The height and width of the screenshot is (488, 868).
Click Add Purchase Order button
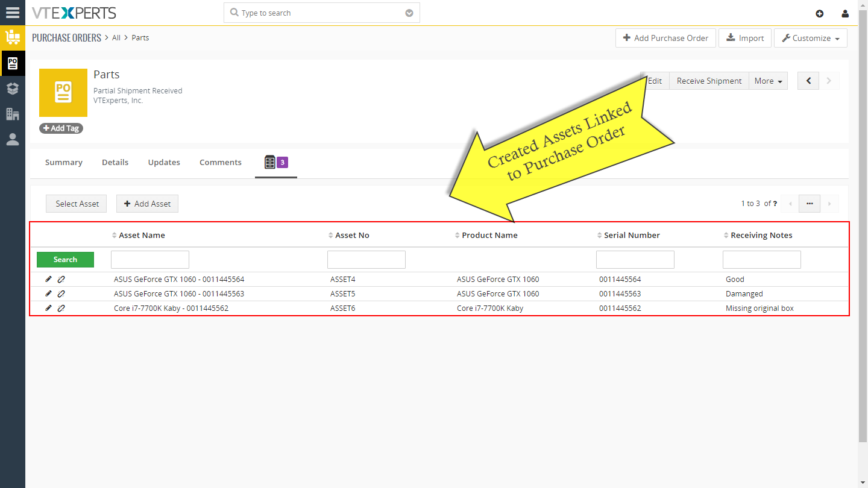(666, 38)
